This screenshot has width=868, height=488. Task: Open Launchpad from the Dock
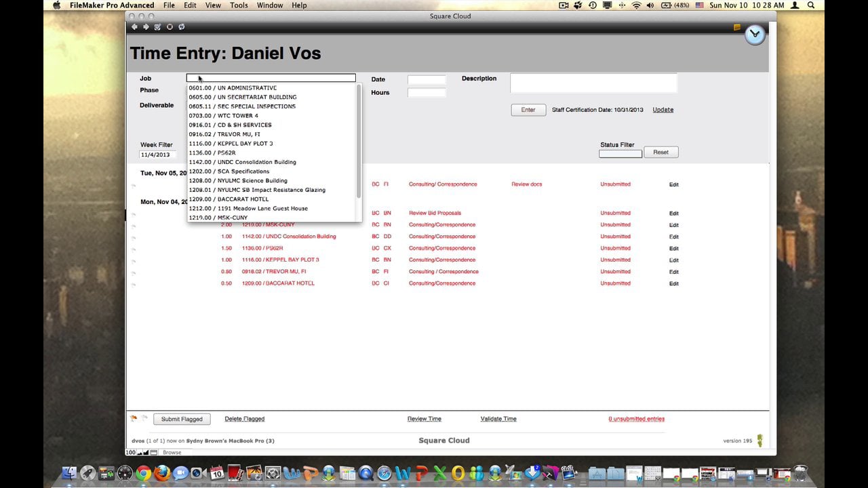(88, 473)
